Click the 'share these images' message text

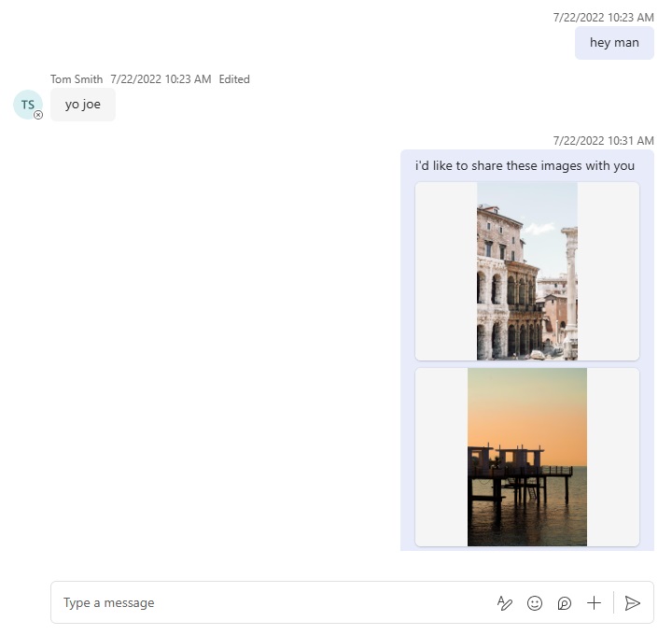[525, 165]
